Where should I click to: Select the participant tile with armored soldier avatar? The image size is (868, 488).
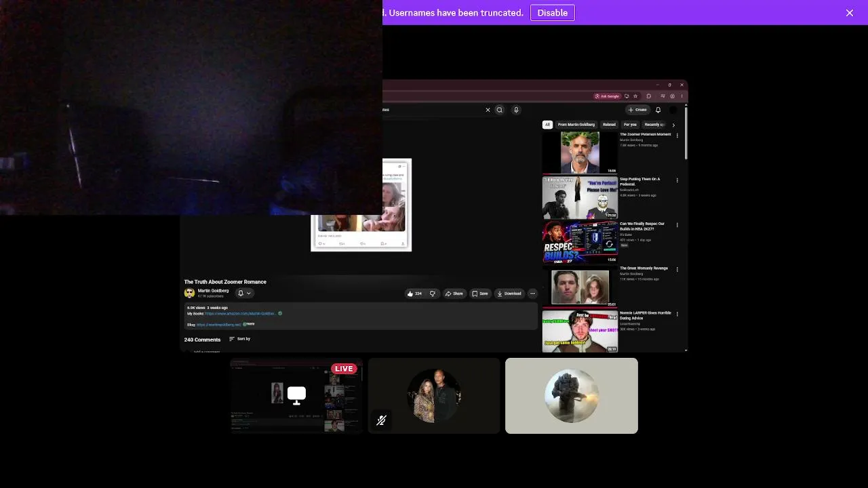572,396
